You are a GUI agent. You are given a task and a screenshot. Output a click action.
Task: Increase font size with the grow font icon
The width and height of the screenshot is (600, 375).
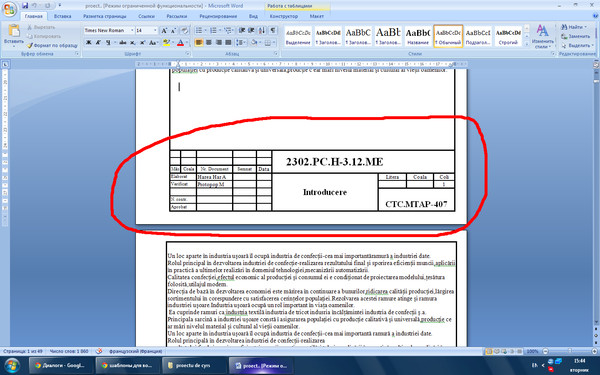(x=164, y=30)
